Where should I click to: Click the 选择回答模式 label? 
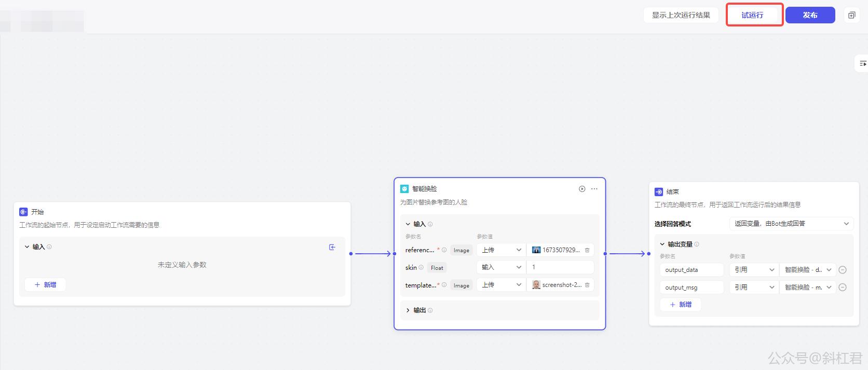(x=673, y=224)
